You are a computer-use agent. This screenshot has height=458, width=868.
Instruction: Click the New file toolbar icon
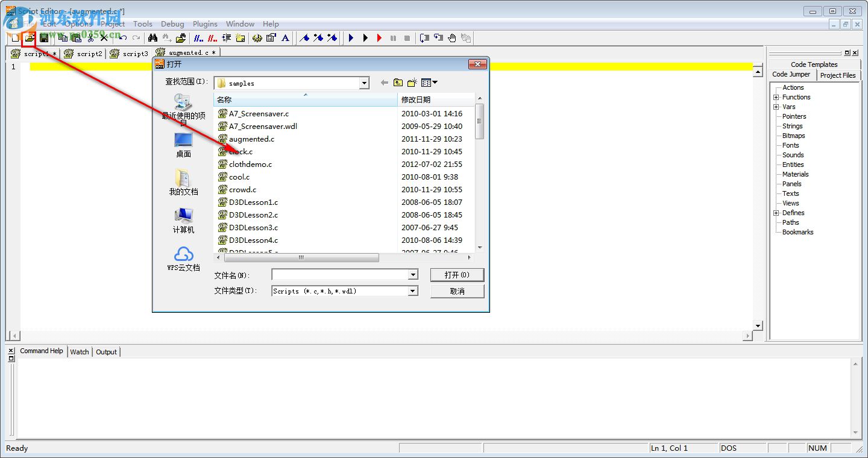(x=16, y=38)
